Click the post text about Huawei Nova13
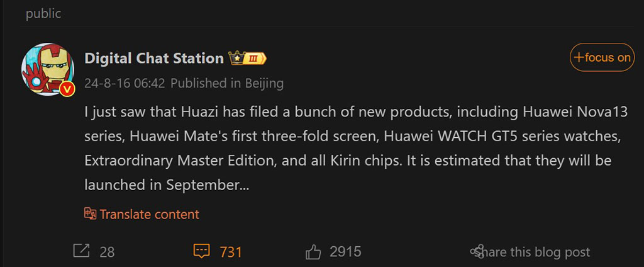Image resolution: width=644 pixels, height=267 pixels. coord(356,149)
